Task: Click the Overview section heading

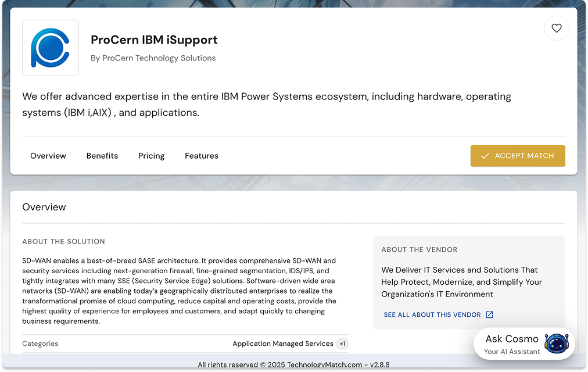Action: click(x=44, y=207)
